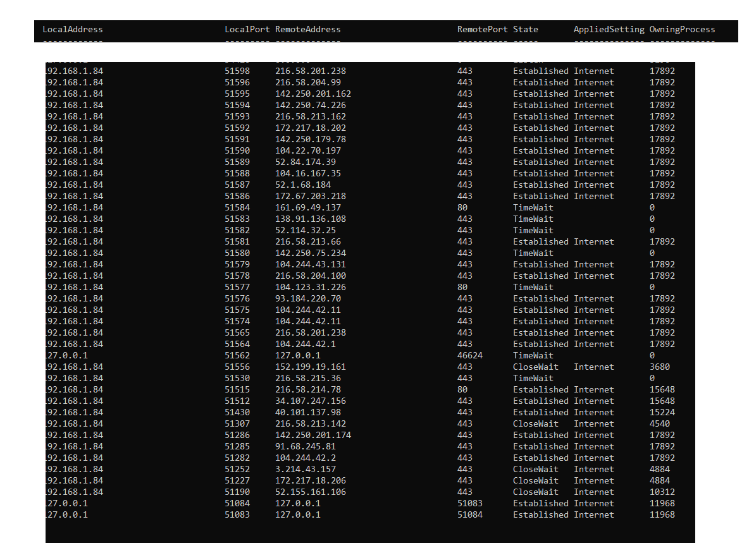Select remote address 216.58.215.36
Viewport: 749px width, 560px height.
(307, 379)
